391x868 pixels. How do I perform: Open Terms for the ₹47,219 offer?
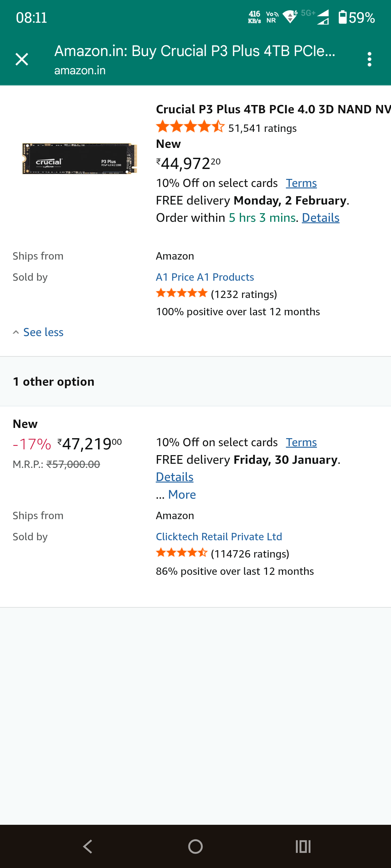(301, 442)
